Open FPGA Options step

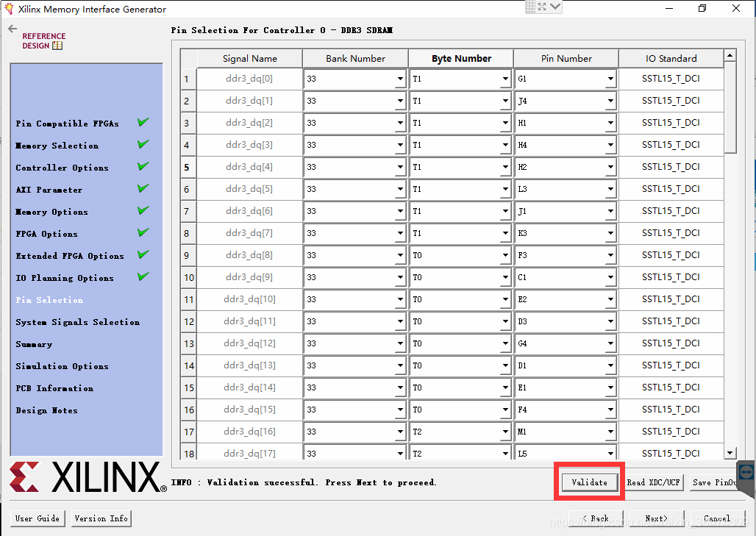[46, 234]
